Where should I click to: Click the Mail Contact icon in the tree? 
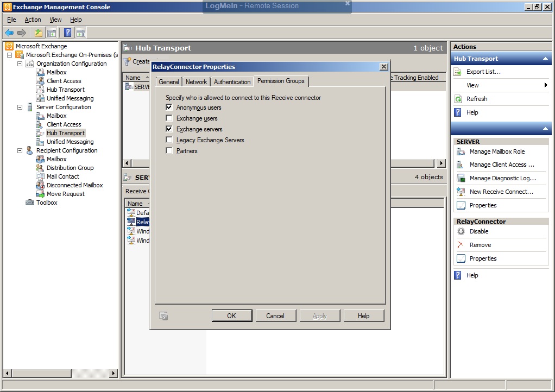click(x=40, y=176)
